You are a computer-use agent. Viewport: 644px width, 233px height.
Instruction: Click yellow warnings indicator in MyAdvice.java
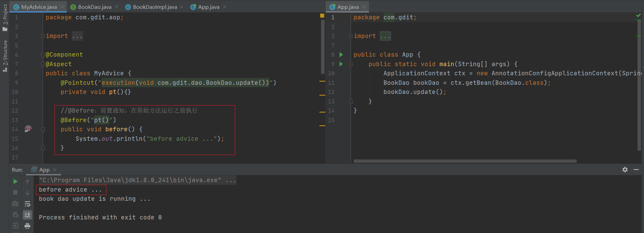[322, 16]
